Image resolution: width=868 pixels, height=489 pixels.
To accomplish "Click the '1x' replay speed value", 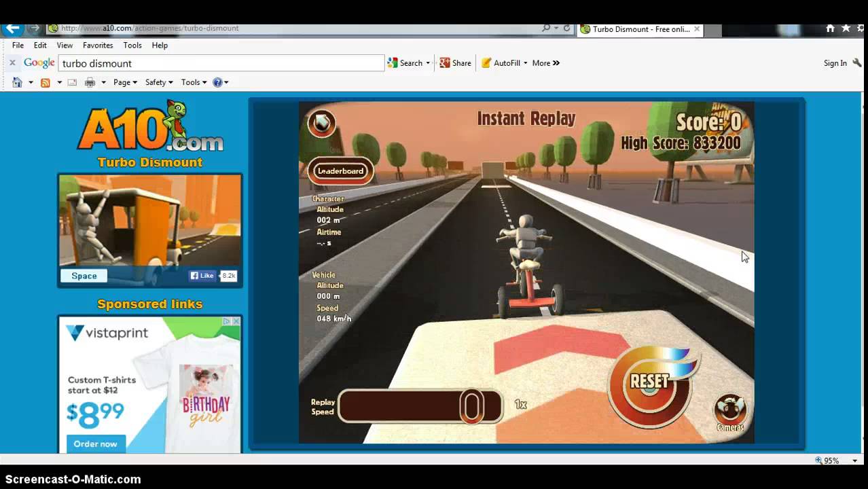I will click(x=521, y=405).
